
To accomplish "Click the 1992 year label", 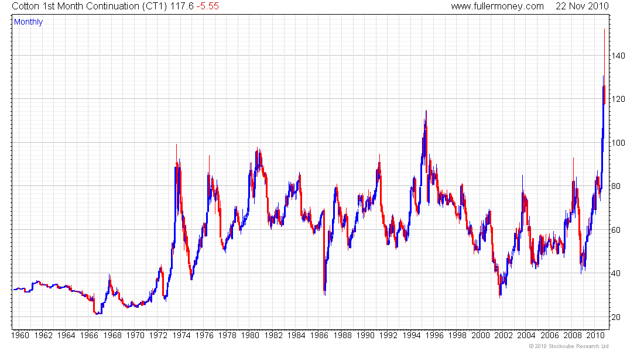I will click(388, 335).
